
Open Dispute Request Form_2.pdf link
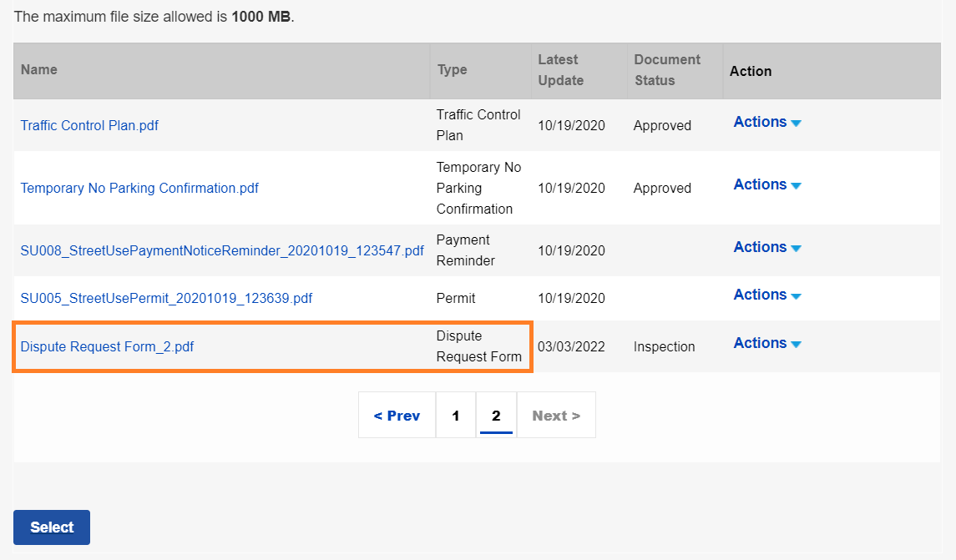click(107, 346)
